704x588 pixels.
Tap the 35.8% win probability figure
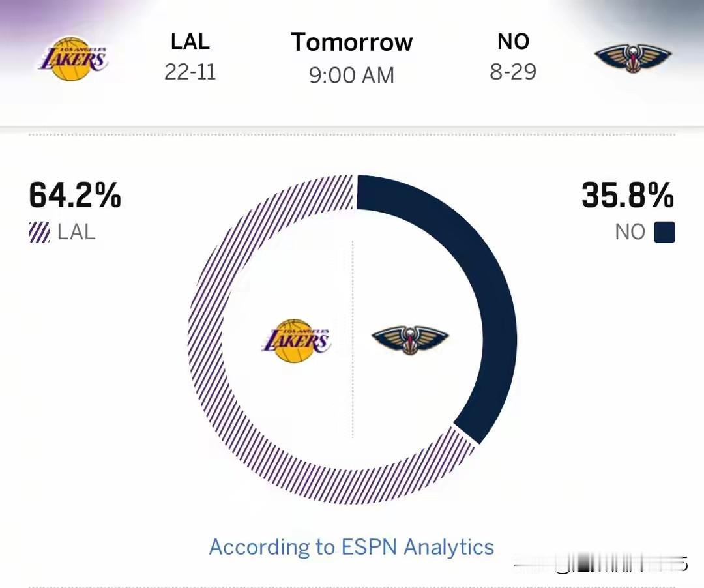(x=628, y=195)
